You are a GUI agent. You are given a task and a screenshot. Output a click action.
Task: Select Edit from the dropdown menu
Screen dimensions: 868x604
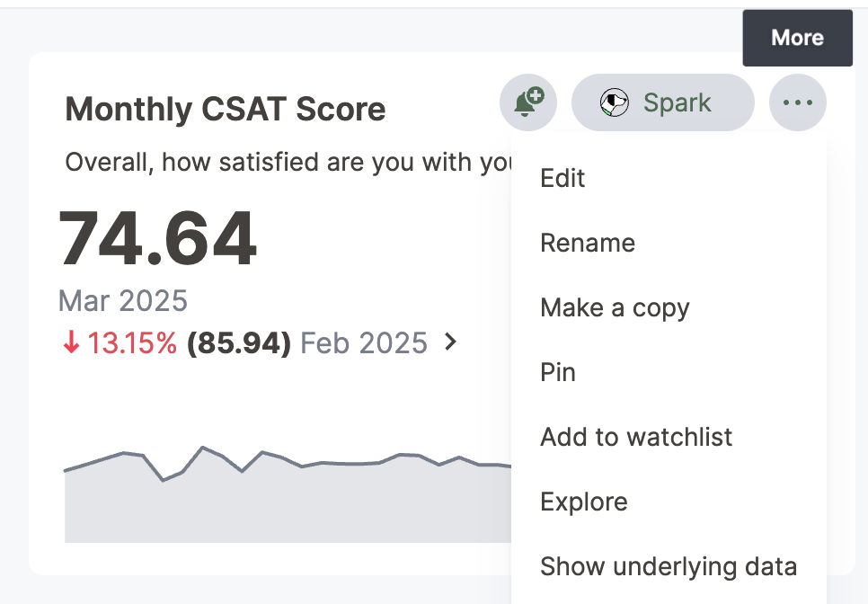point(562,178)
